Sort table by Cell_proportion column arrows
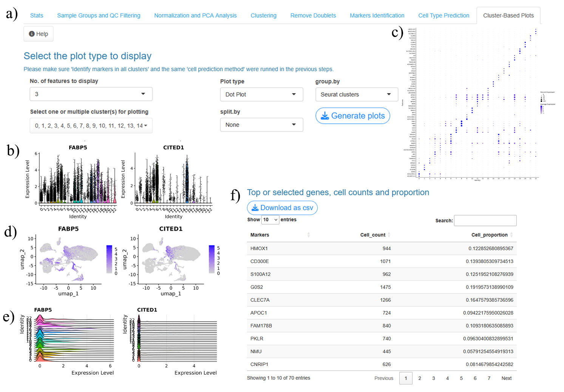564x392 pixels. 511,235
